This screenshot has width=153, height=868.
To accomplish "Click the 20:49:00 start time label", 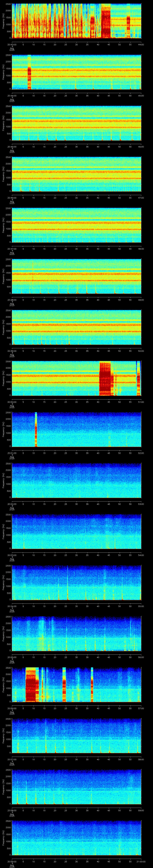I will tap(12, 351).
